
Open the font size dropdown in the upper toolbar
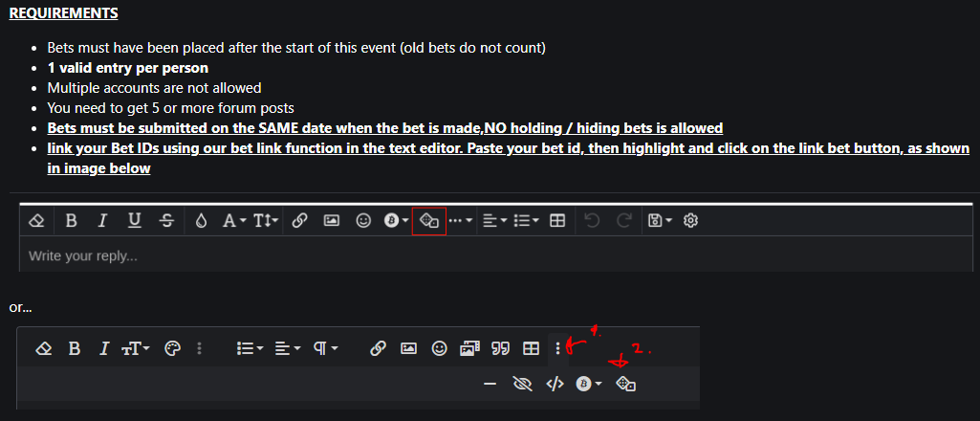click(x=266, y=220)
